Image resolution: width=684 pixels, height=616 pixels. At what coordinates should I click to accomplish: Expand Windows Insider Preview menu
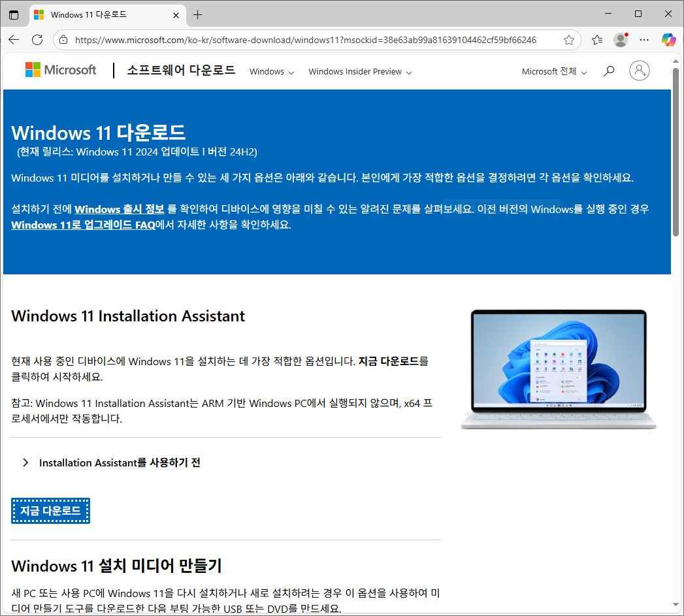(361, 72)
